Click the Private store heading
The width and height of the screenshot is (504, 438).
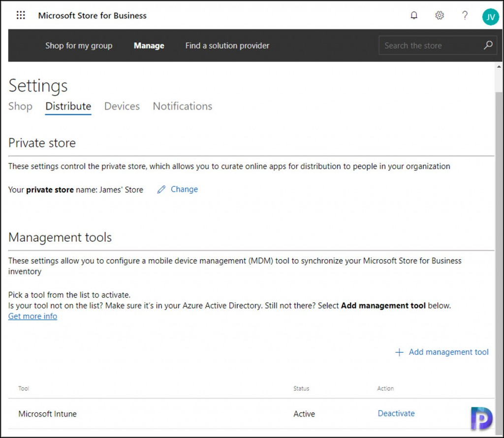tap(42, 143)
